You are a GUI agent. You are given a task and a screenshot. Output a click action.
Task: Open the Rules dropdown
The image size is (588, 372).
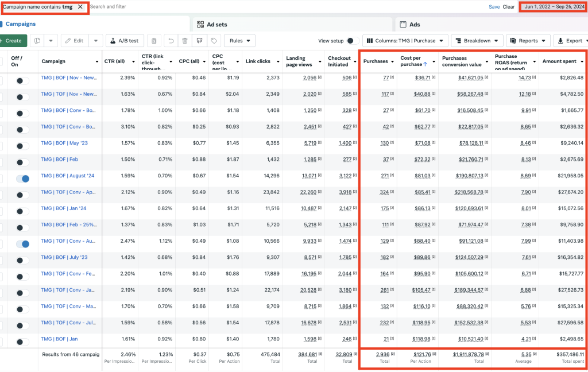tap(239, 41)
